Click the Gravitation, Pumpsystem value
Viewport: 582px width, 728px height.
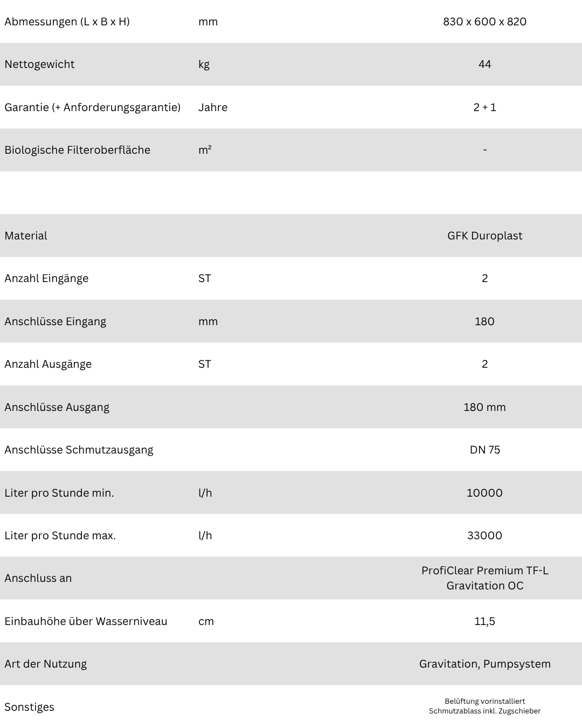tap(484, 664)
